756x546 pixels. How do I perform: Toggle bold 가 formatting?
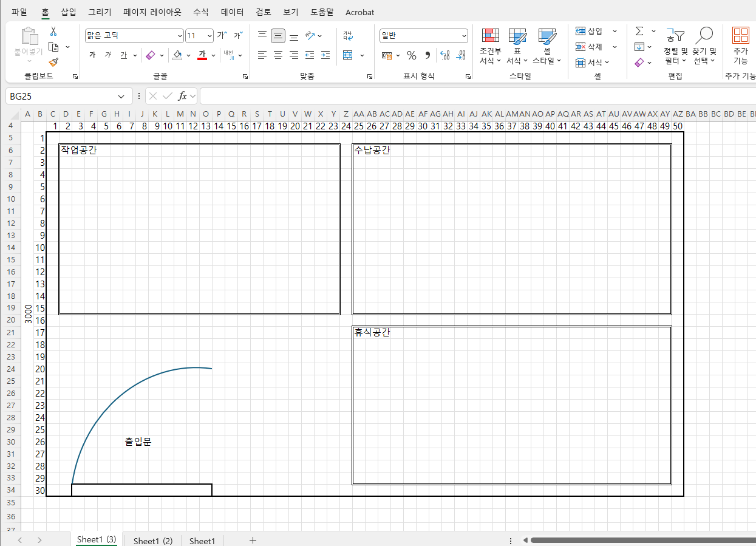[92, 55]
